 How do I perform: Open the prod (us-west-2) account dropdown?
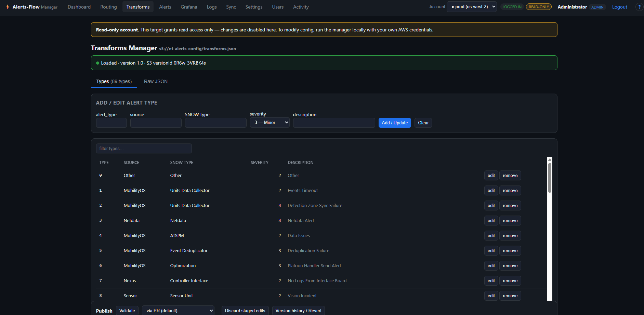(x=472, y=7)
